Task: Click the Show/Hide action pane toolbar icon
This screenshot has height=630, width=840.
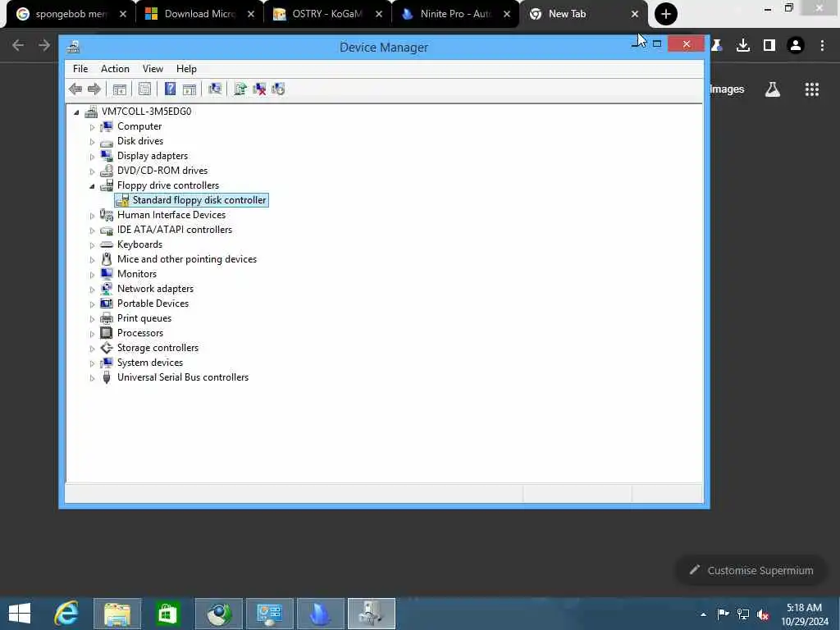Action: 189,89
